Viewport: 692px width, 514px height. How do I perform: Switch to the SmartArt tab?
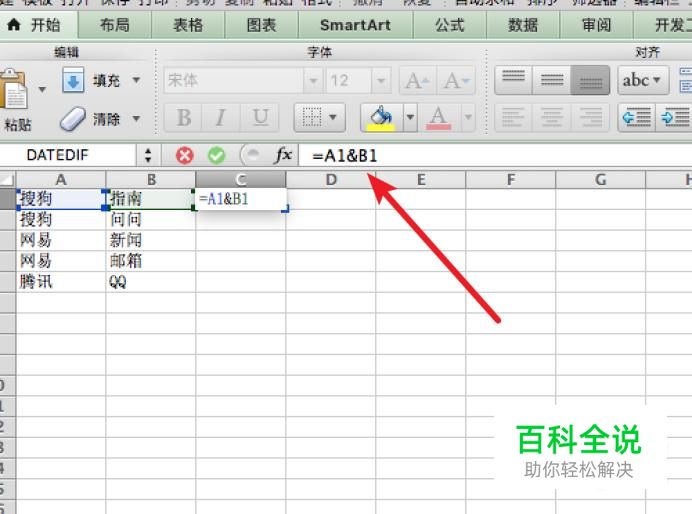[x=355, y=25]
